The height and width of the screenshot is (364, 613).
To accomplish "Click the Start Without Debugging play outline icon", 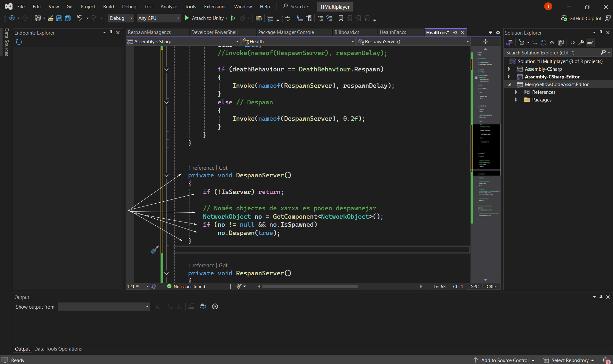I will point(233,18).
